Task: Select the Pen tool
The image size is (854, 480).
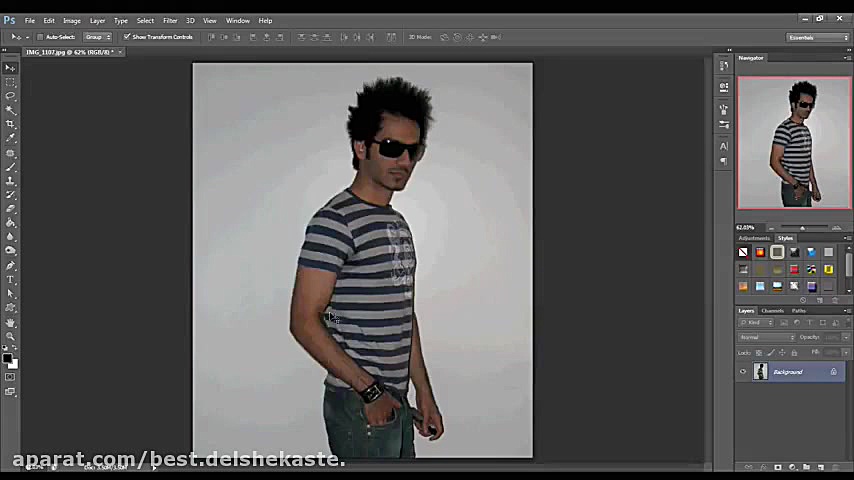Action: (x=10, y=266)
